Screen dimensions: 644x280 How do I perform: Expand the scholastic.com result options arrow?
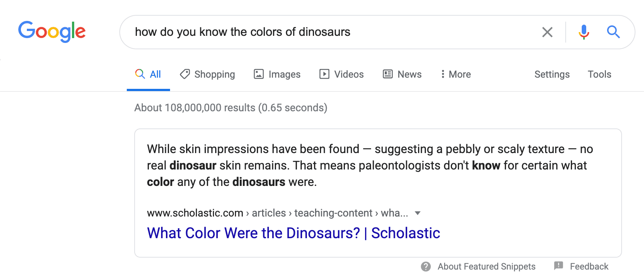point(418,213)
